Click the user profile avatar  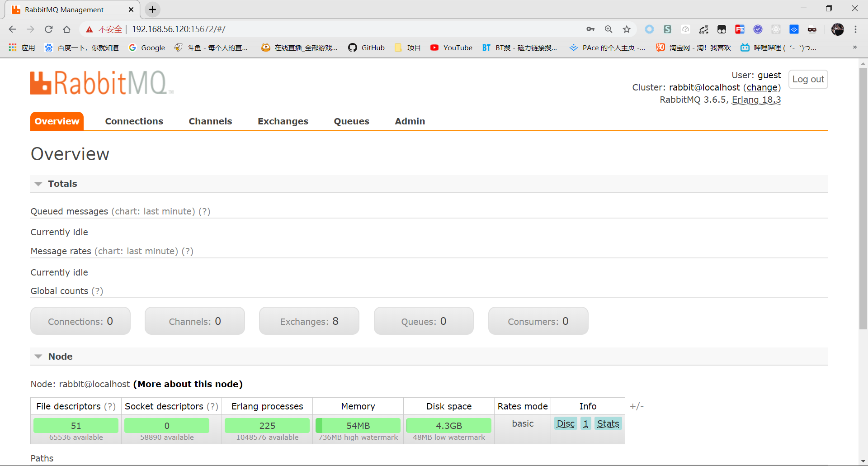point(838,29)
